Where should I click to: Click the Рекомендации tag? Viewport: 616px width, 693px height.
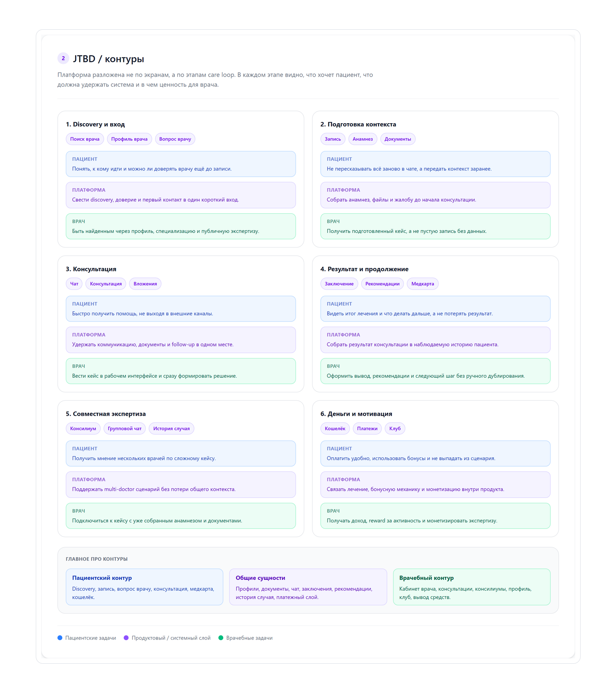click(382, 284)
